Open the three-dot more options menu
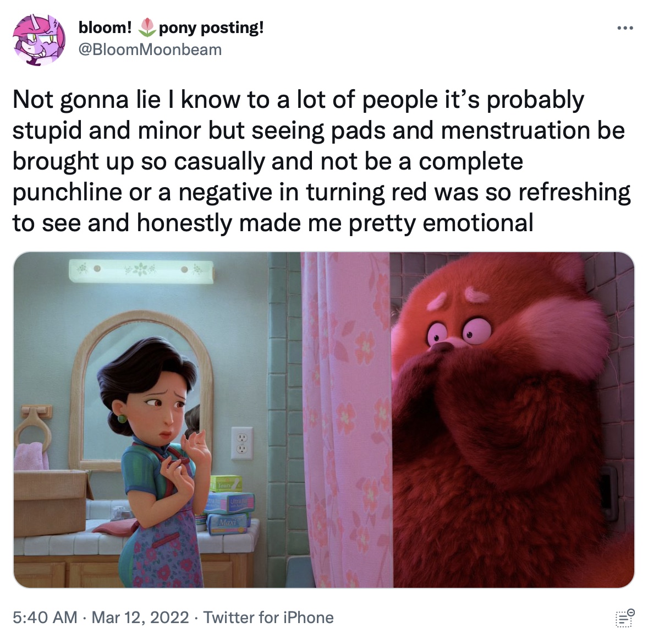 625,28
